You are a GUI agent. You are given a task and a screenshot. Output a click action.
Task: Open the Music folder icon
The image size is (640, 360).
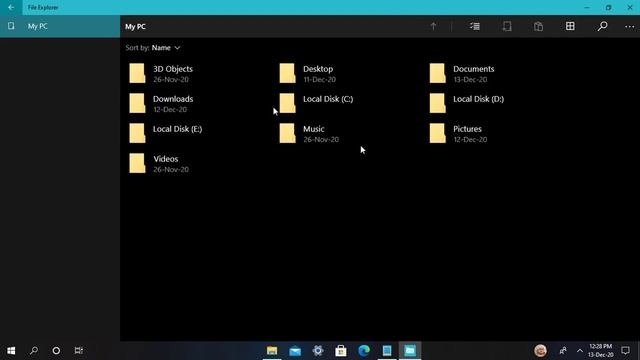pyautogui.click(x=287, y=133)
